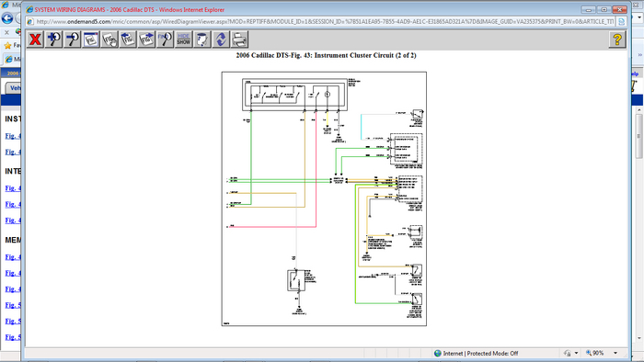
Task: Click the globe icon in the status bar
Action: [x=438, y=353]
